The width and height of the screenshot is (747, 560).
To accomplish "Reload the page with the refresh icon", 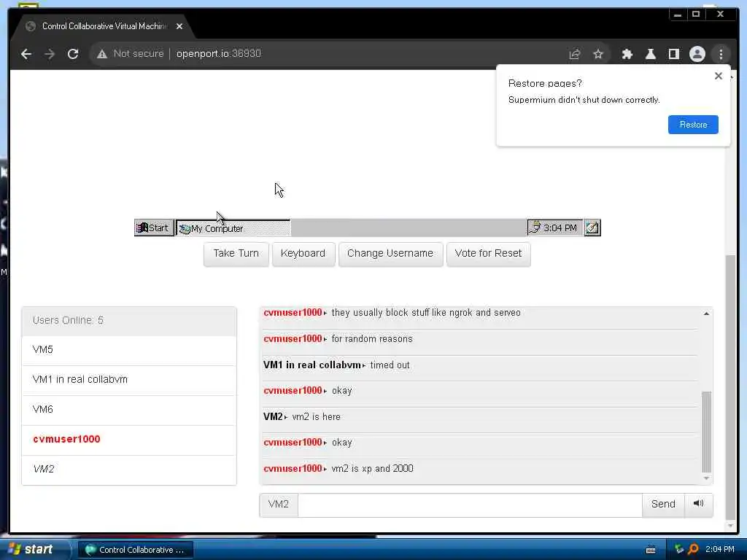I will click(73, 54).
